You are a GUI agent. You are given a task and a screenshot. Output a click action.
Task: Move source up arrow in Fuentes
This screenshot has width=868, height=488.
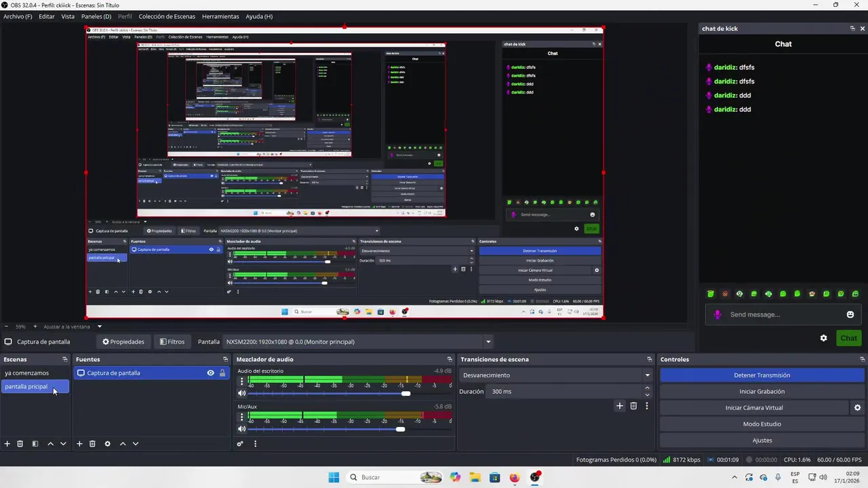tap(123, 444)
